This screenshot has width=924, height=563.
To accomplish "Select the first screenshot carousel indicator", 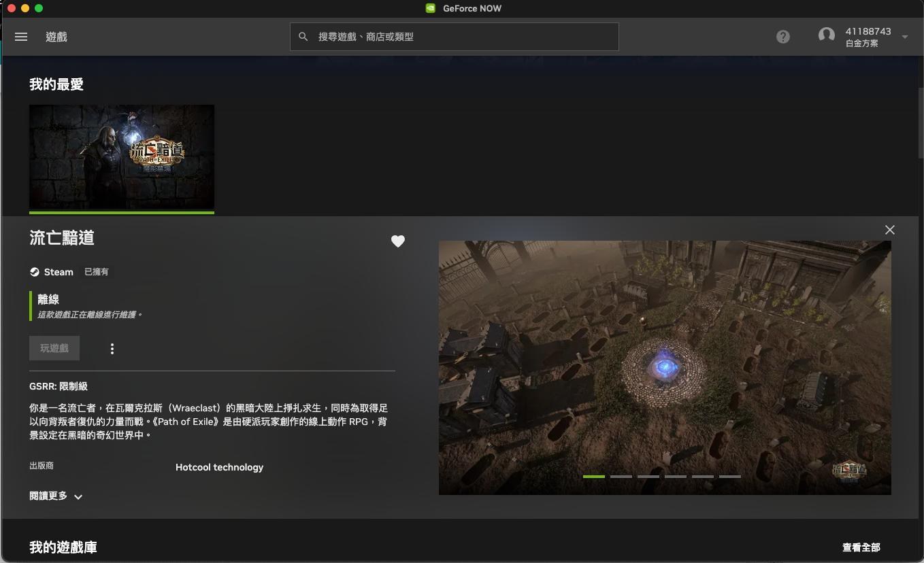I will point(594,477).
